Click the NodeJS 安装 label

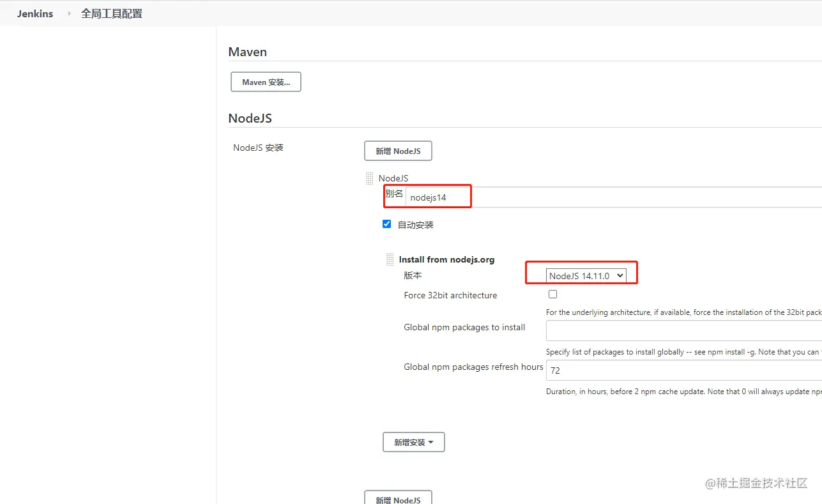258,148
